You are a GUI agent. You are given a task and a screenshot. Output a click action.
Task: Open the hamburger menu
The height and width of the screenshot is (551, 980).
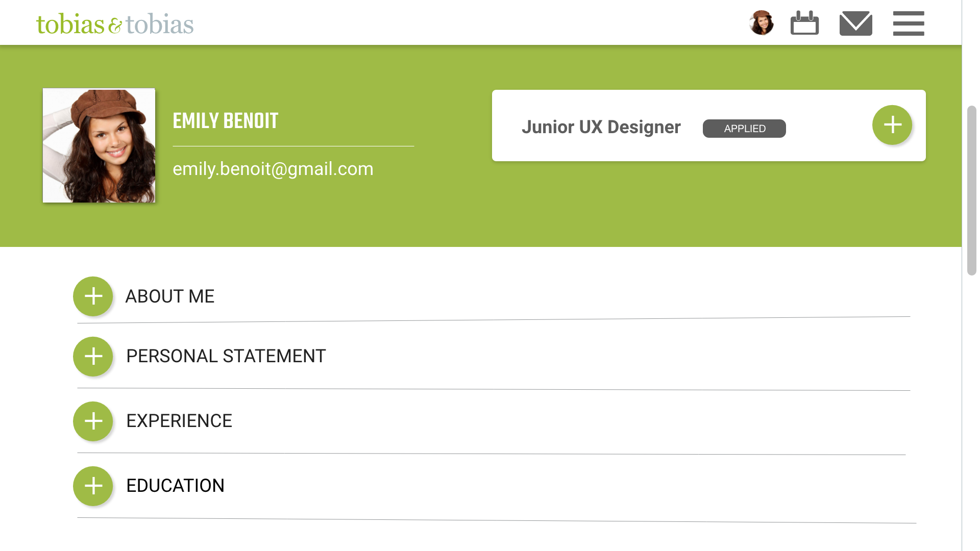(908, 23)
